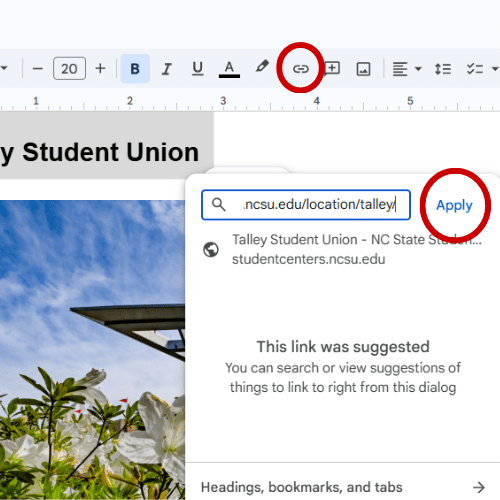Viewport: 500px width, 500px height.
Task: Click 'This link was suggested' text
Action: [343, 347]
